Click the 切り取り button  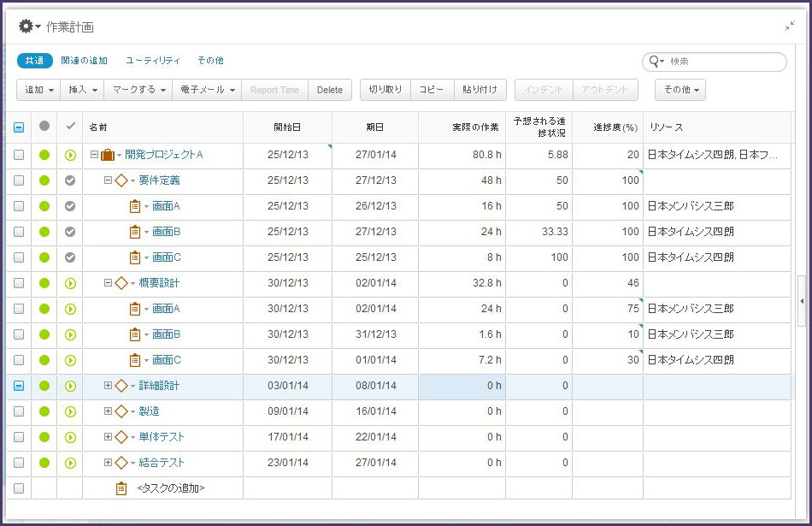[x=385, y=90]
